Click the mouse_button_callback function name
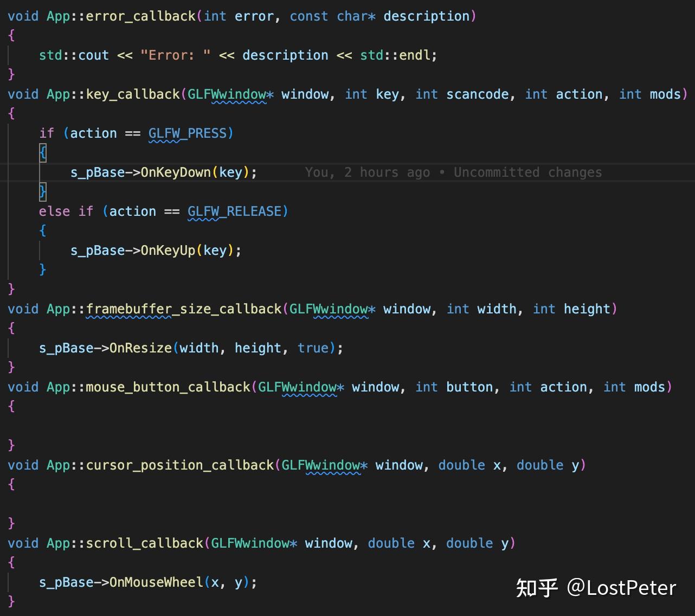695x616 pixels. [x=168, y=387]
